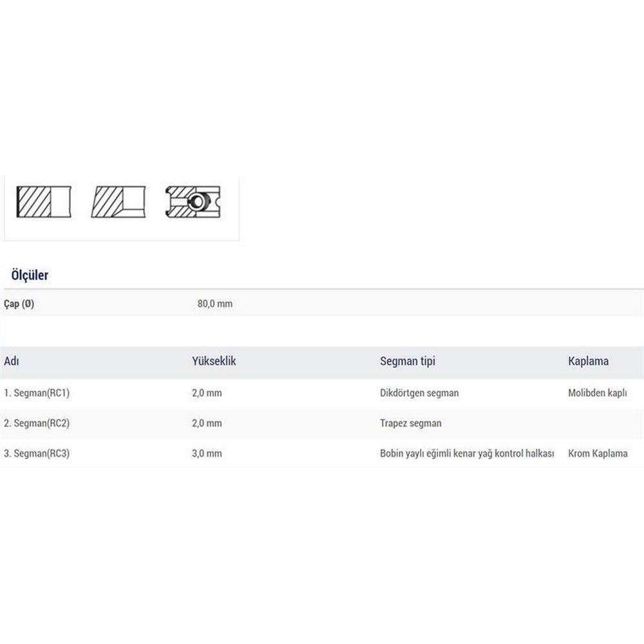Click the rectangular ring cross-section diagram
Viewport: 644px width, 644px height.
(x=43, y=202)
